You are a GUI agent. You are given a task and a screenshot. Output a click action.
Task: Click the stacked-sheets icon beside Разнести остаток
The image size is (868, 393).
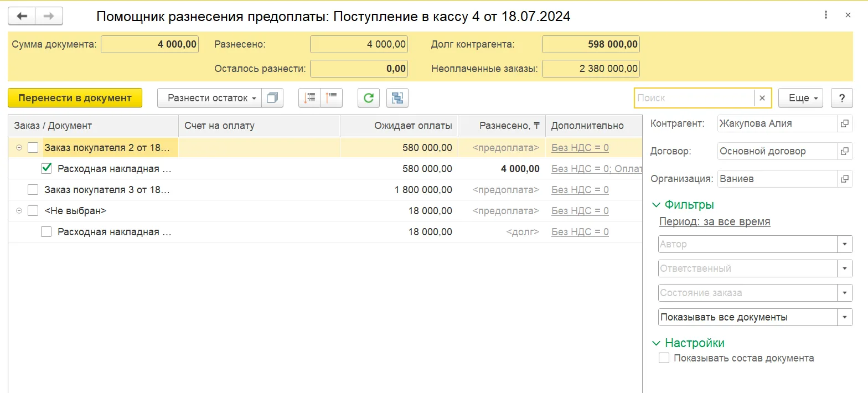tap(272, 98)
